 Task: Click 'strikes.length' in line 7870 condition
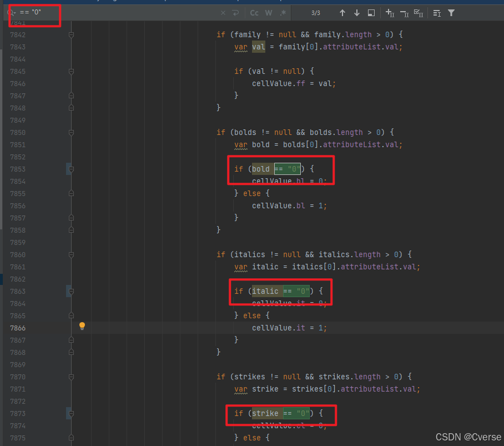349,377
